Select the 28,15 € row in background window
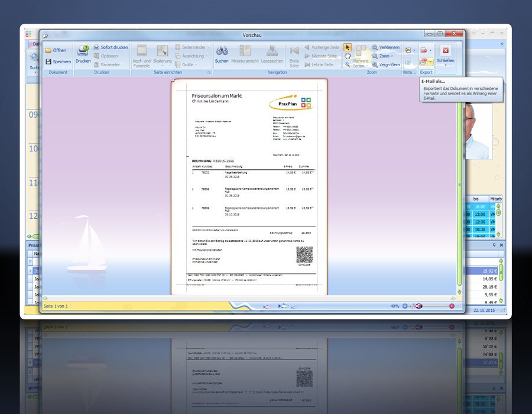Viewport: 532px width, 414px height. click(482, 287)
